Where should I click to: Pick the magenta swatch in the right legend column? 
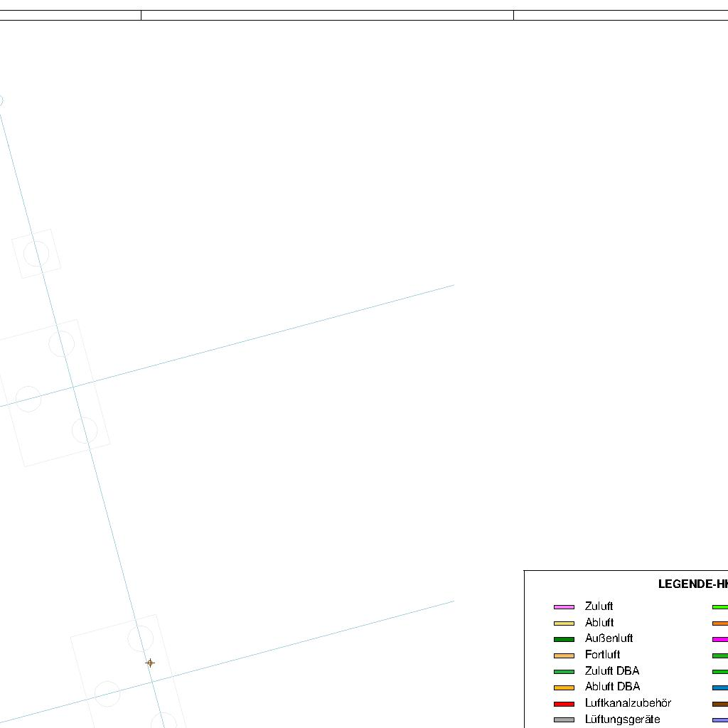(x=719, y=639)
